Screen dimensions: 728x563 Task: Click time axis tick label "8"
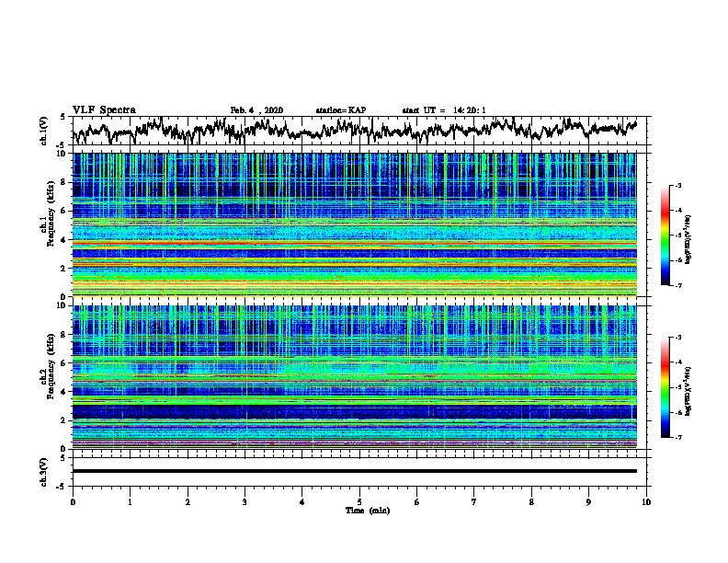point(531,502)
